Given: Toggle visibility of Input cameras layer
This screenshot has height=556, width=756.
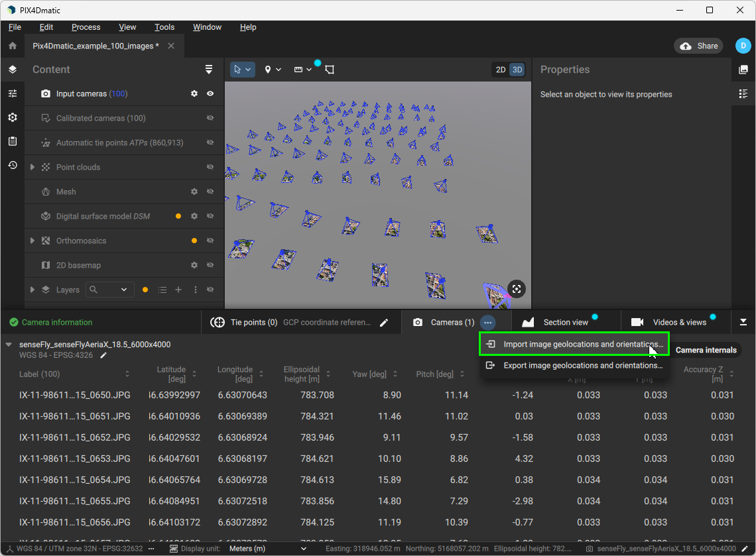Looking at the screenshot, I should (x=210, y=93).
